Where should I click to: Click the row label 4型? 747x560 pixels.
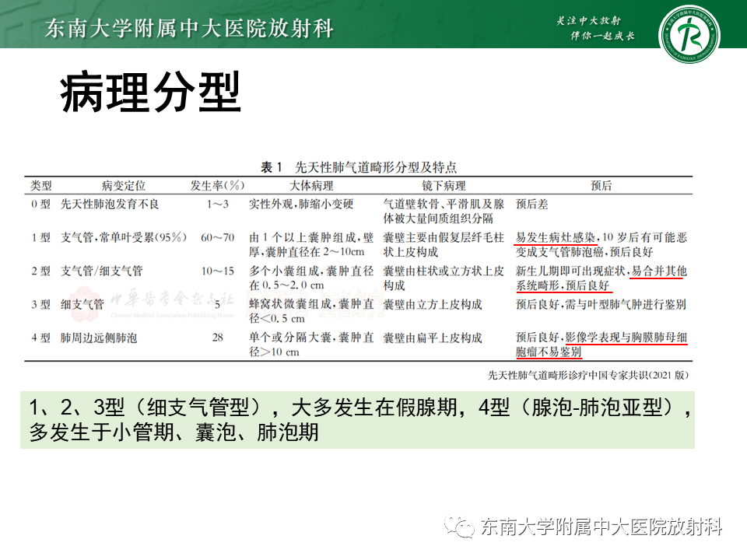41,338
